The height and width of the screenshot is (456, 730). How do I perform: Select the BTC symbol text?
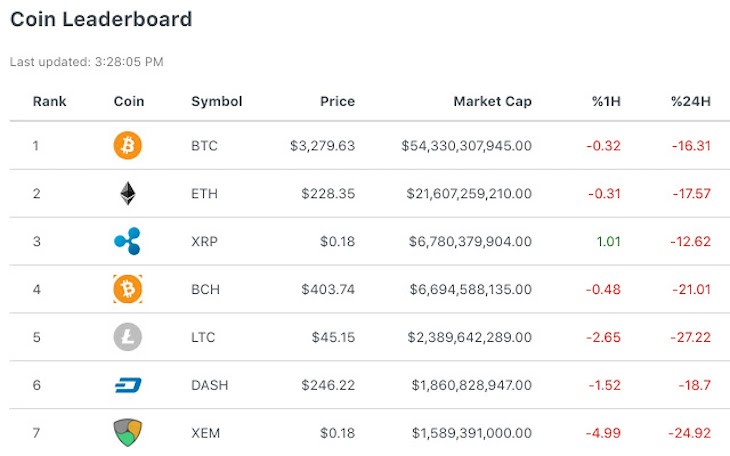tap(204, 146)
